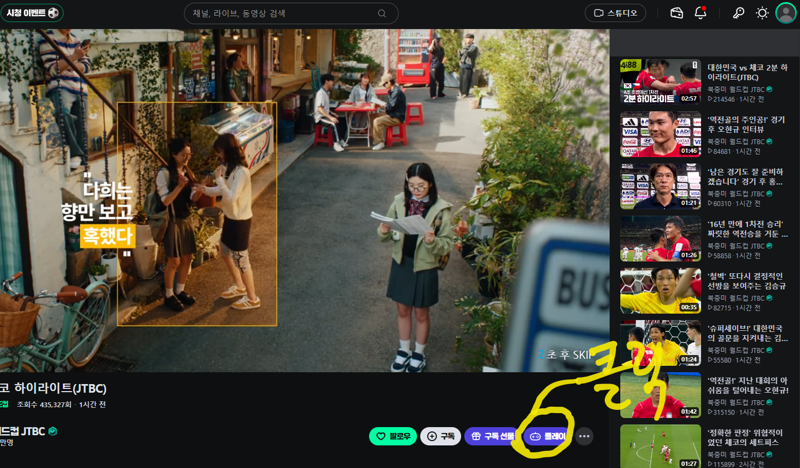Open title '남은 경기도 잘 준비하겠습니다'

click(745, 177)
